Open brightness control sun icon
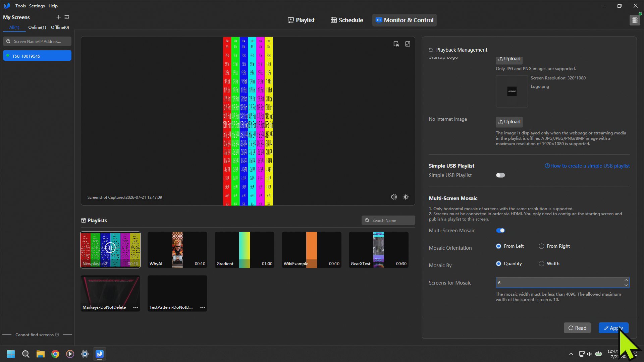The width and height of the screenshot is (644, 362). pos(406,197)
